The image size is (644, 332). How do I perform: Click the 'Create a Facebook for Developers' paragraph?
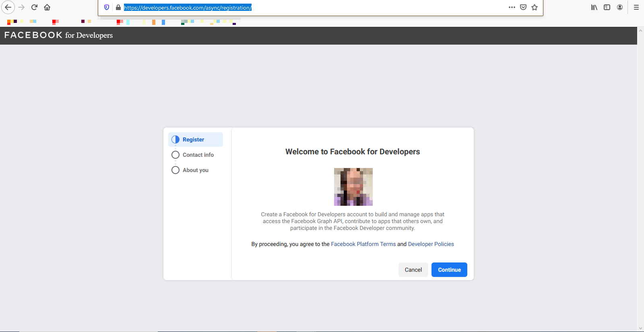(x=353, y=221)
